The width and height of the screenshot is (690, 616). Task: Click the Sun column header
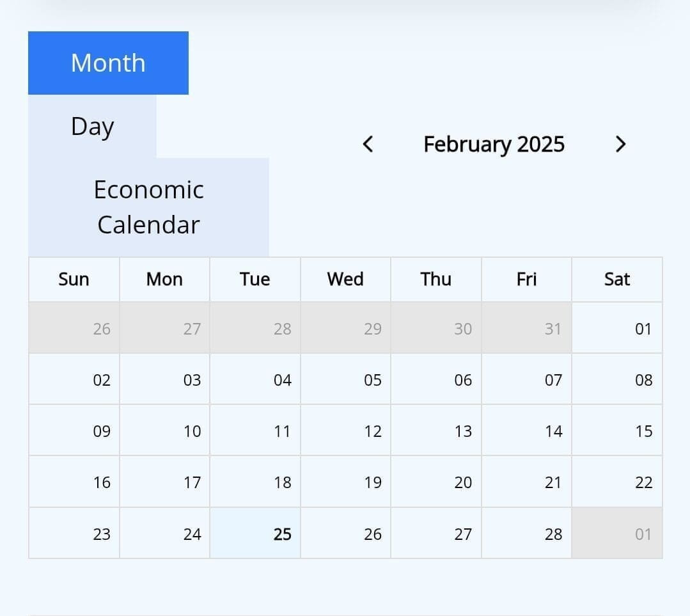tap(74, 280)
